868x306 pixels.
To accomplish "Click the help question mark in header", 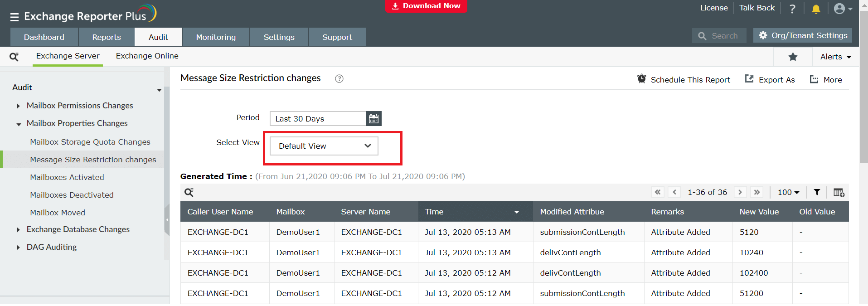I will tap(792, 9).
